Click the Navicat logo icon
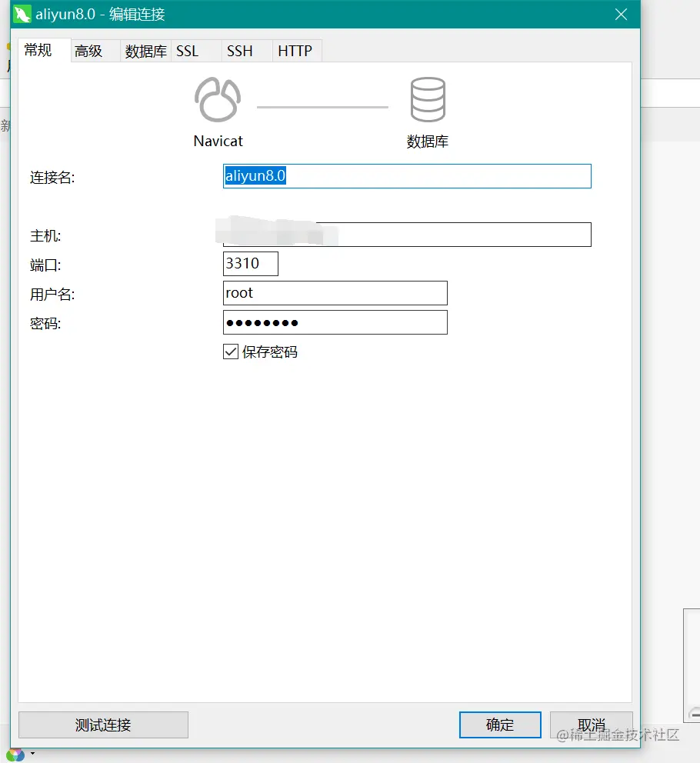Screen dimensions: 700x763 [218, 100]
